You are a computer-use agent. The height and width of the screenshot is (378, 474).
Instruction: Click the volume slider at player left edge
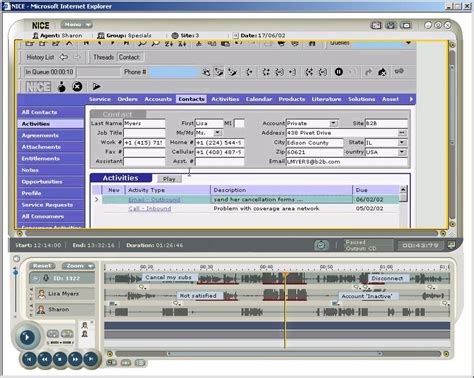(15, 272)
